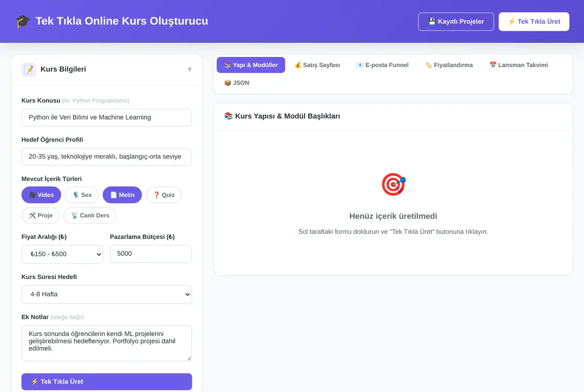Toggle the Ses content type chip

tap(82, 195)
